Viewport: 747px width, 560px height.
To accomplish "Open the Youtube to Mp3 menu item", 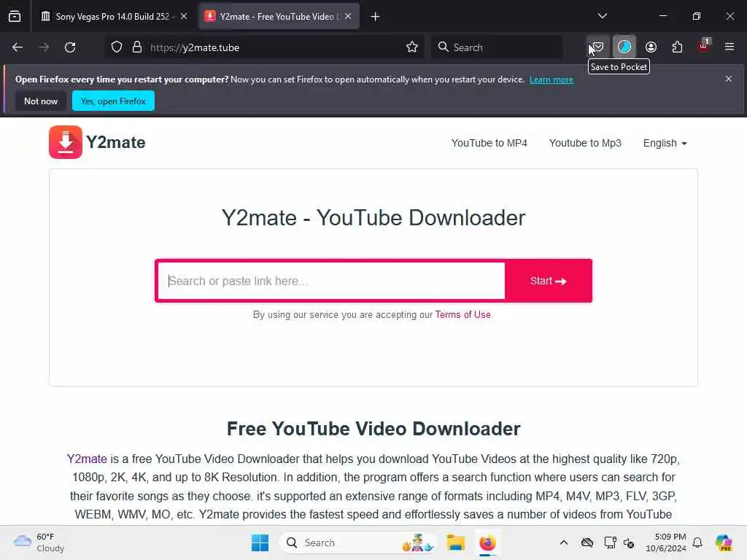I will click(x=585, y=143).
